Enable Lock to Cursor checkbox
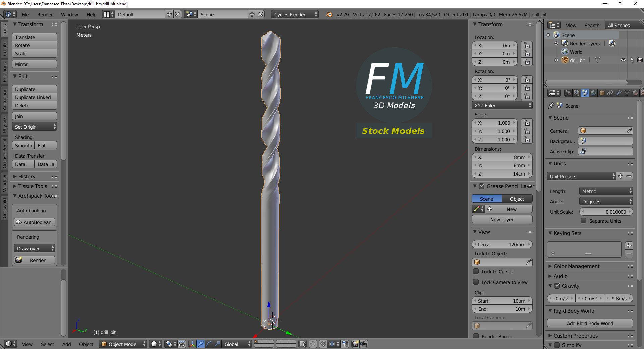The height and width of the screenshot is (349, 644). 476,271
